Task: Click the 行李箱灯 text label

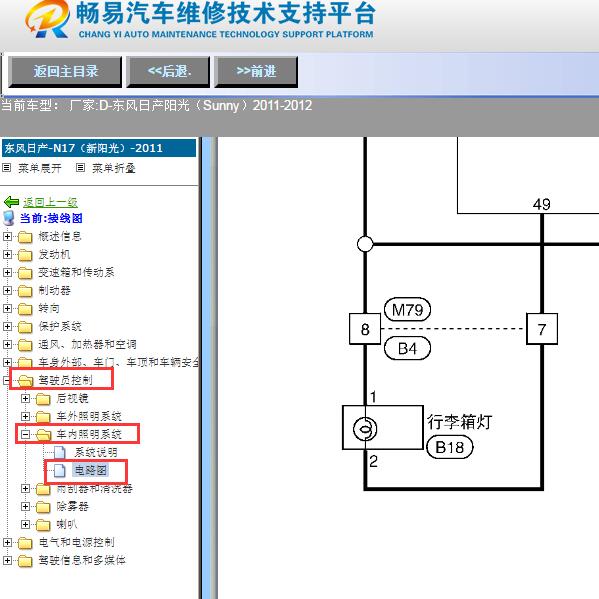Action: 460,422
